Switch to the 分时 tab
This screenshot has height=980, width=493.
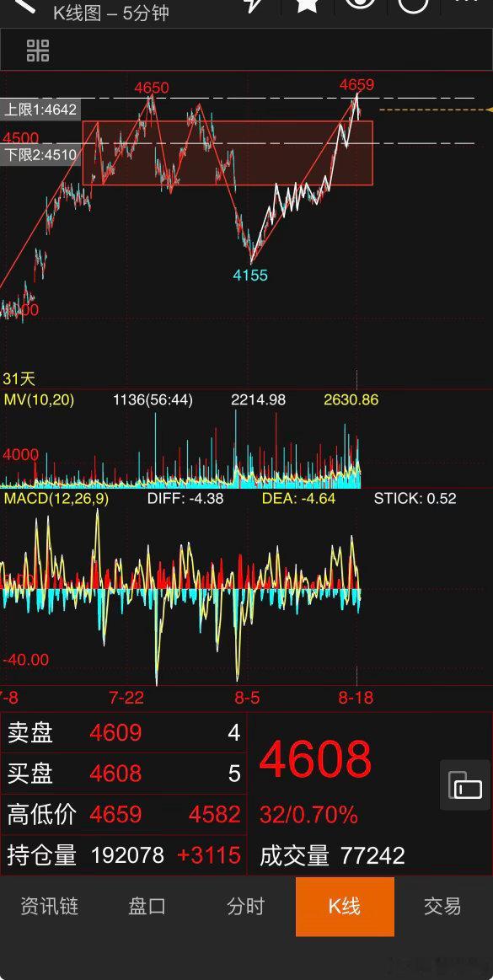click(245, 906)
